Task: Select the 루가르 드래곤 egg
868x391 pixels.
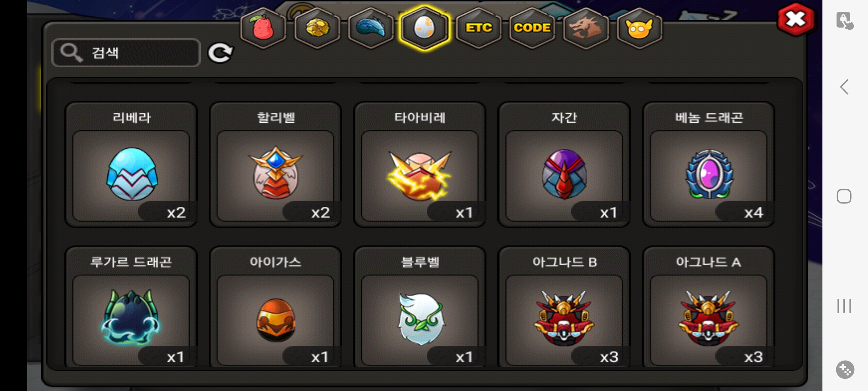Action: point(131,307)
